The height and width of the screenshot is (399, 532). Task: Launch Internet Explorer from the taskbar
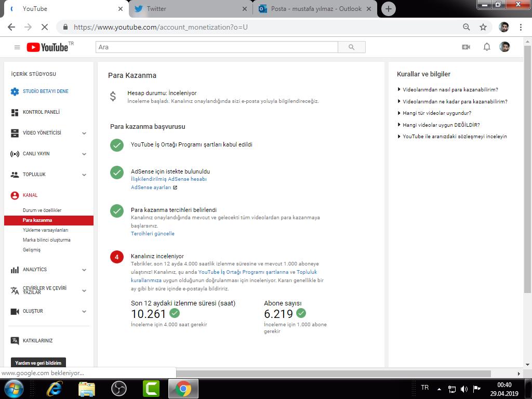(x=54, y=389)
